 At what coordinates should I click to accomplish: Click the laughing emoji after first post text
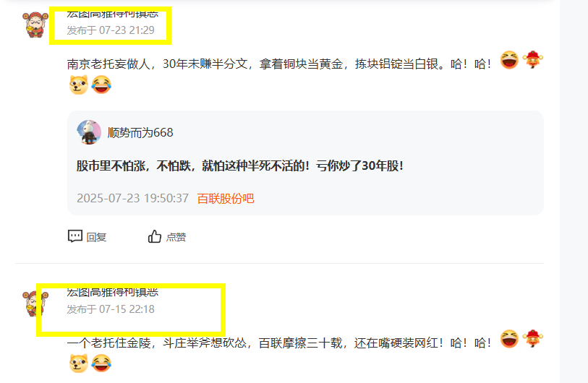[x=509, y=60]
